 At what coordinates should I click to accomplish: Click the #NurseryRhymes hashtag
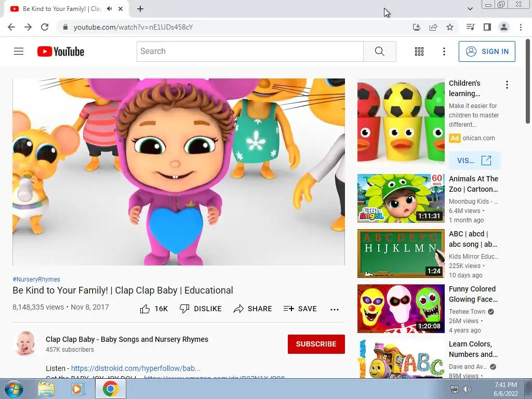pos(36,279)
